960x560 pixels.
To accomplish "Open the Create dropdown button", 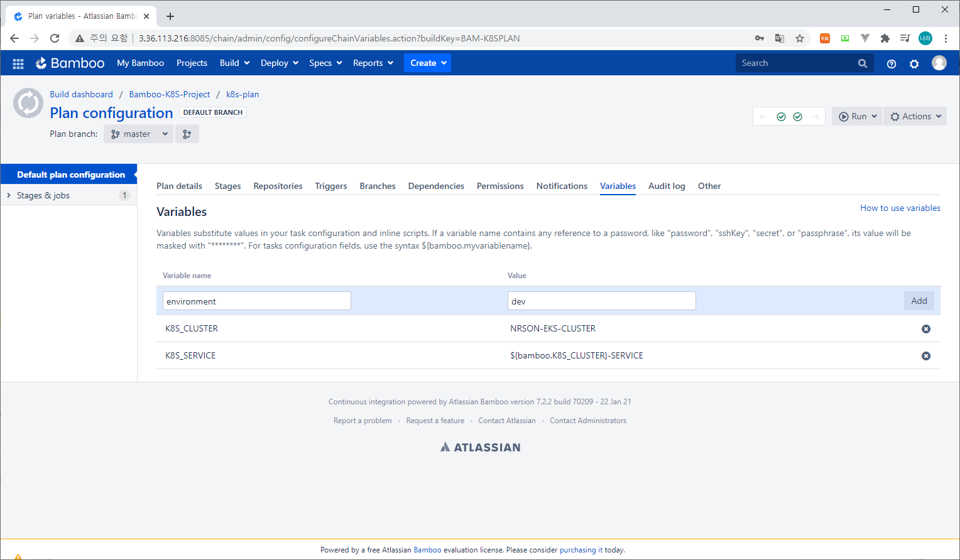I will pos(427,63).
